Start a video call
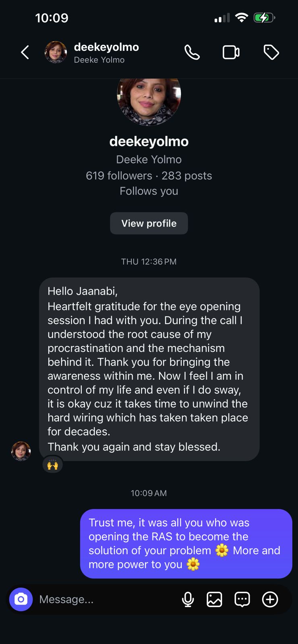Screen dimensions: 298x644 click(x=231, y=52)
